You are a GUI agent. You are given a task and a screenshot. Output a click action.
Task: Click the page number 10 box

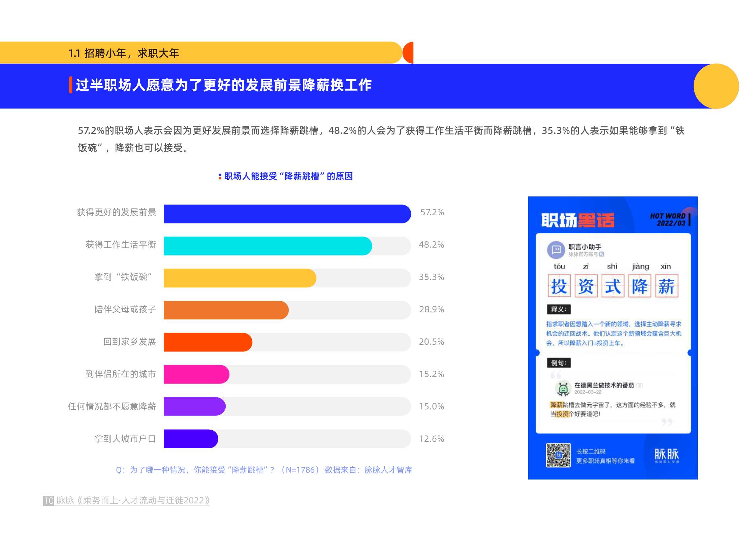coord(49,501)
